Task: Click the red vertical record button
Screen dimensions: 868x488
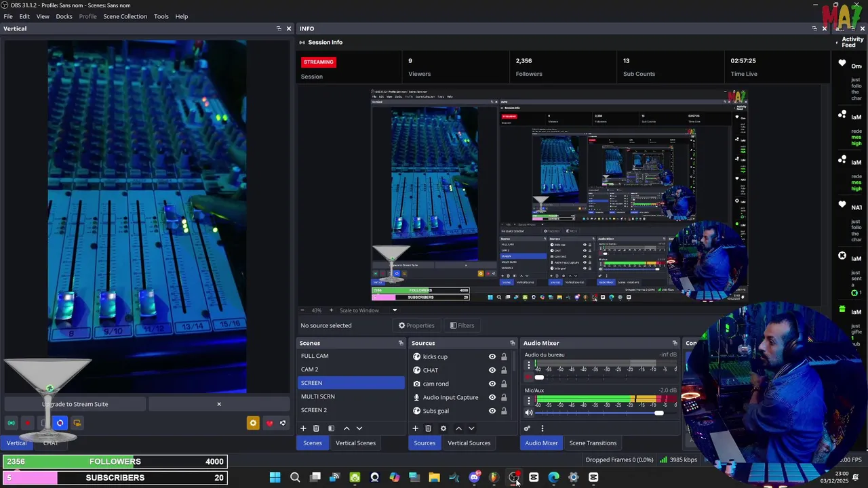Action: [28, 423]
